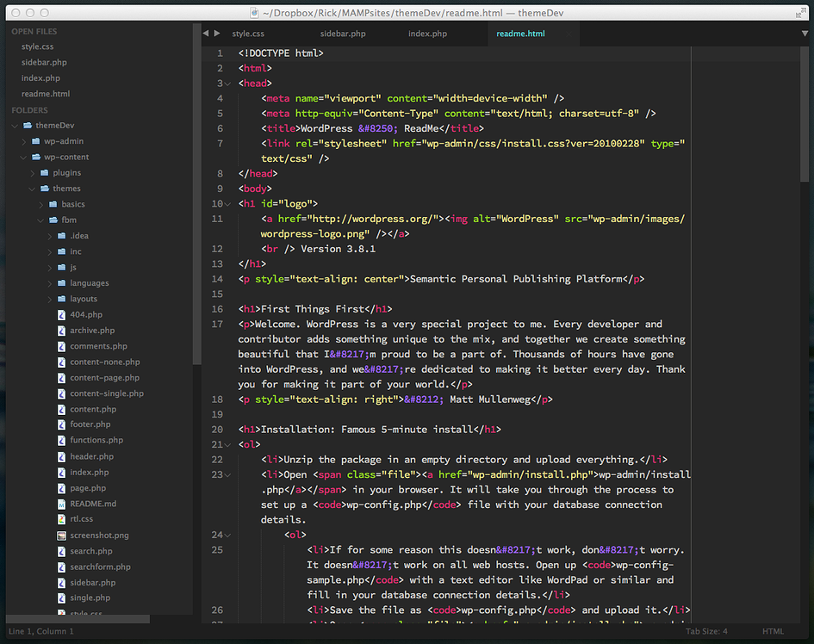
Task: Enter full screen with the title bar icon
Action: (800, 13)
